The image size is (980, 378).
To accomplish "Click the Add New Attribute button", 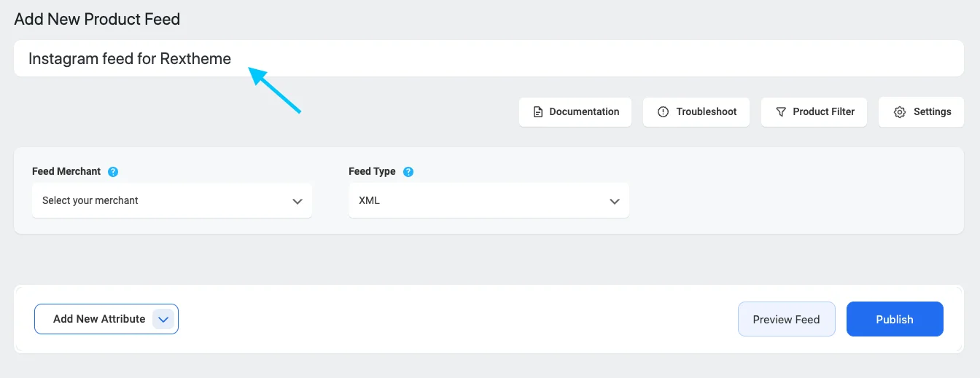I will coord(98,319).
